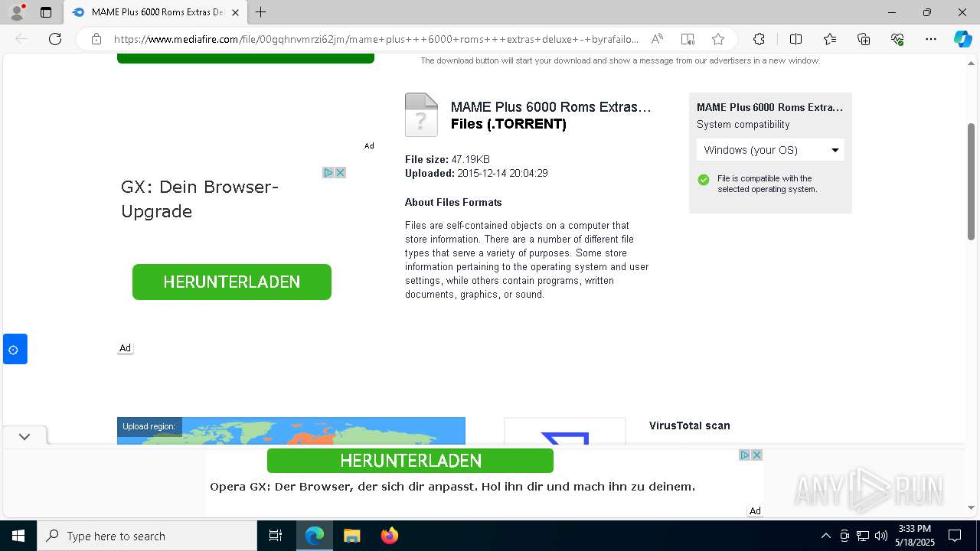Toggle split screen view
980x551 pixels.
tap(795, 39)
